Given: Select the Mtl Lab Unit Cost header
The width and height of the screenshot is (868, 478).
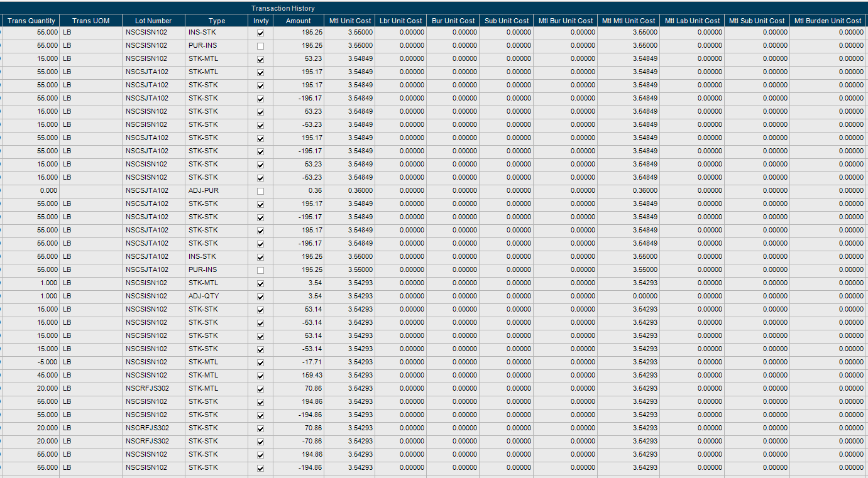Looking at the screenshot, I should pyautogui.click(x=692, y=21).
